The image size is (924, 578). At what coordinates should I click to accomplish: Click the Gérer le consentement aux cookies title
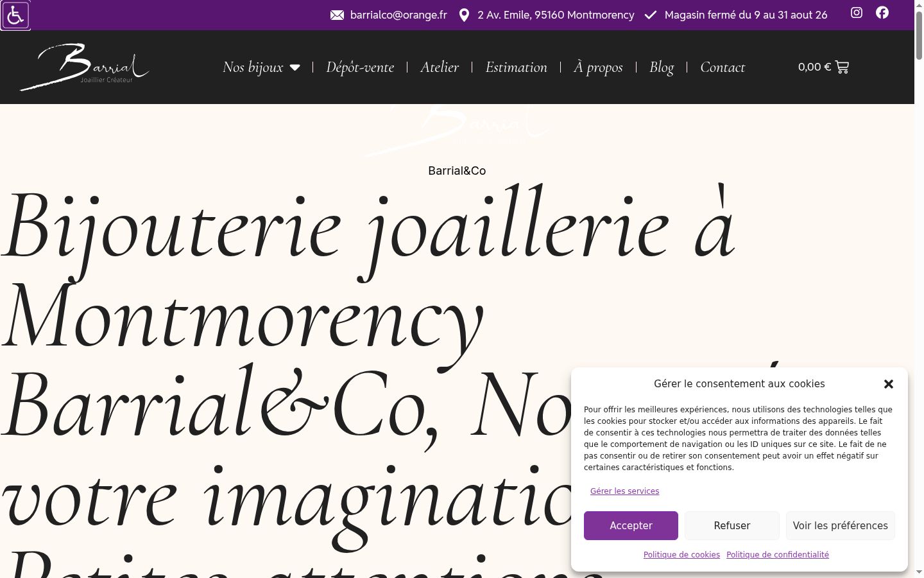click(x=739, y=384)
